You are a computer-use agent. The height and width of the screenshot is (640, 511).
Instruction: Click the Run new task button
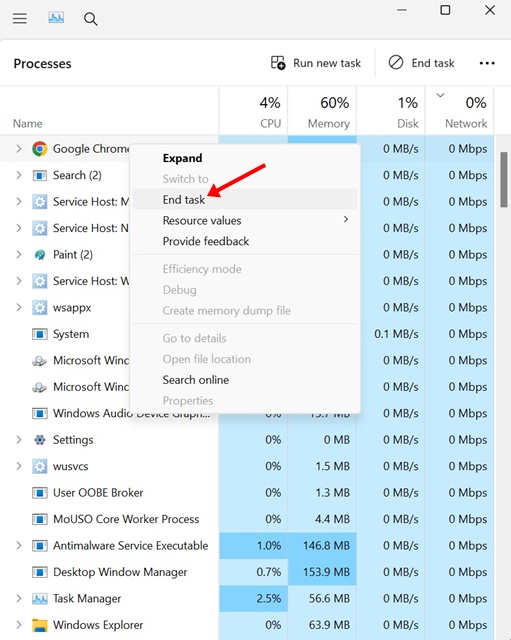(x=316, y=63)
